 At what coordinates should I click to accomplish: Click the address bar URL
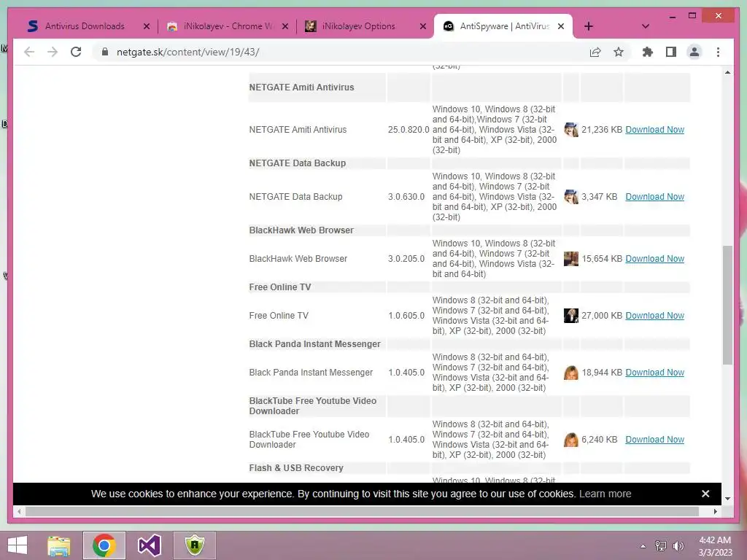pyautogui.click(x=187, y=52)
